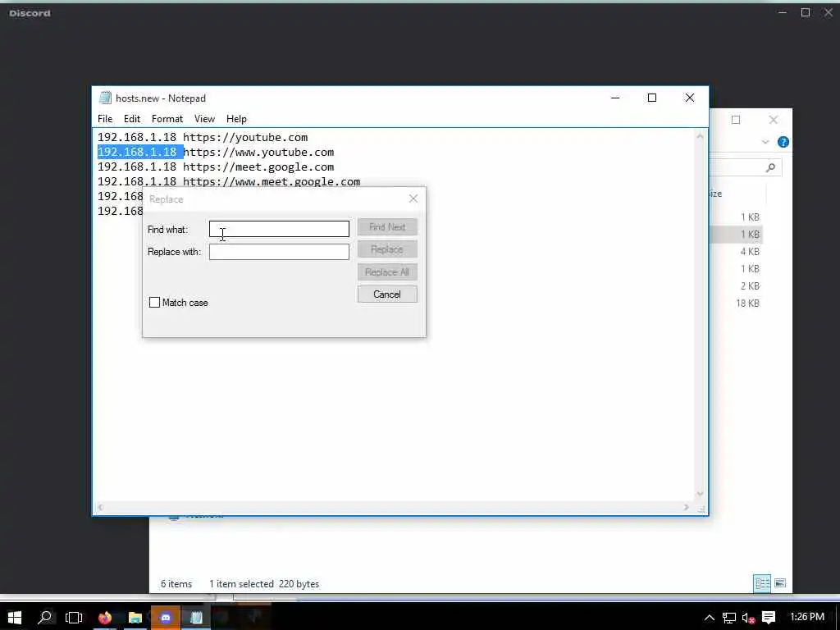Image resolution: width=840 pixels, height=630 pixels.
Task: Open the File Explorer help icon
Action: pyautogui.click(x=783, y=142)
